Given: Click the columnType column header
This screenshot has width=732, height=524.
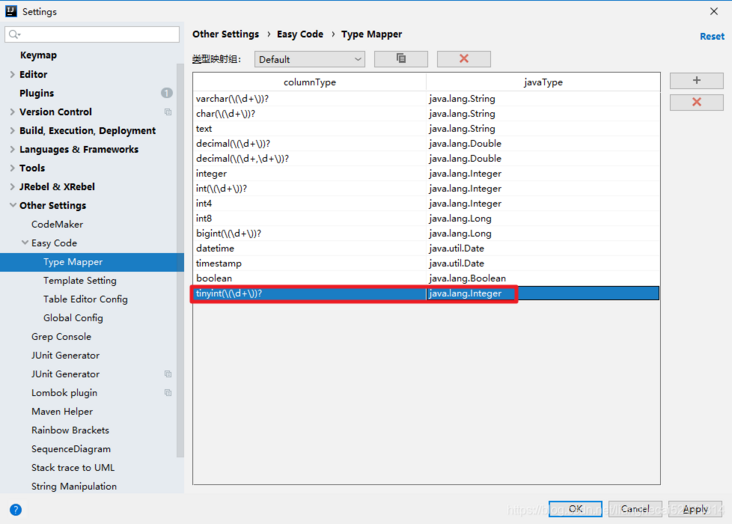Looking at the screenshot, I should pyautogui.click(x=310, y=82).
